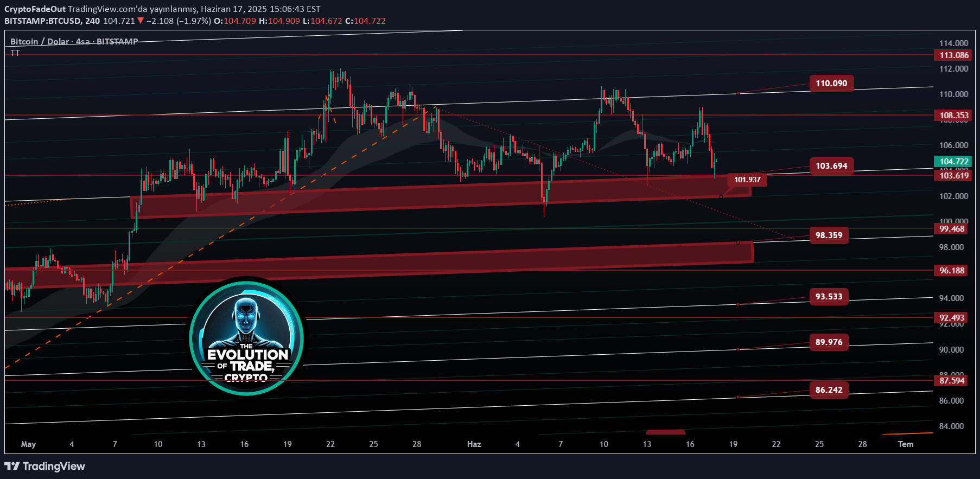Screen dimensions: 980x479
Task: Select the 110.090 callout label
Action: tap(831, 84)
